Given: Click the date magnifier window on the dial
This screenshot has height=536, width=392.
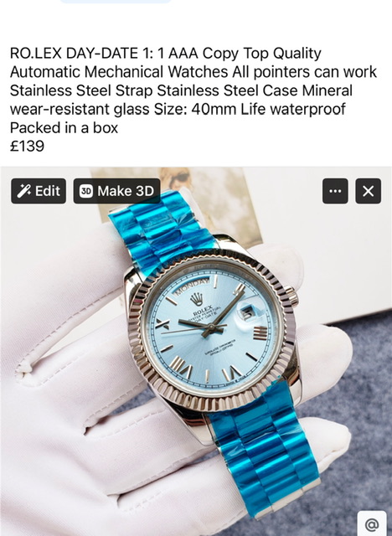Looking at the screenshot, I should point(247,312).
